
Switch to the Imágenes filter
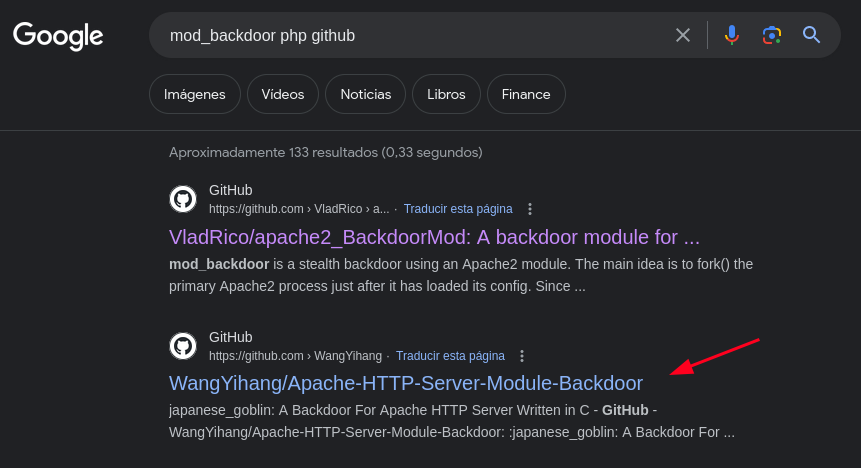pyautogui.click(x=194, y=94)
